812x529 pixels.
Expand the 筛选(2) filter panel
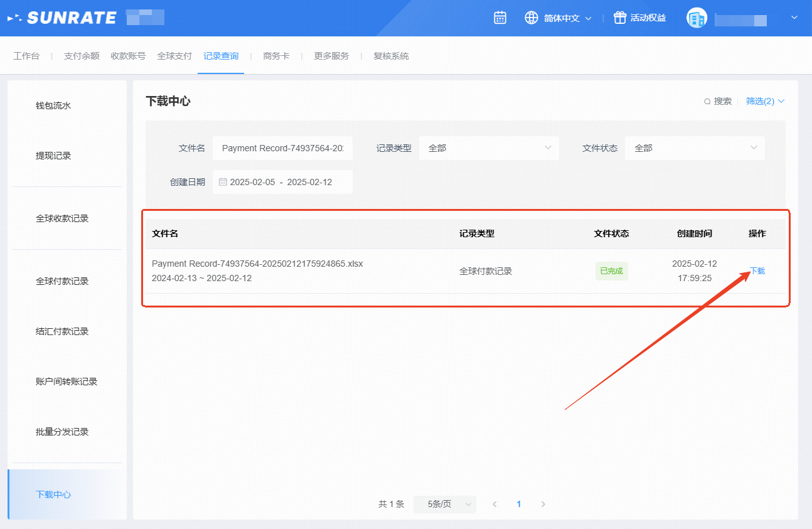point(765,101)
